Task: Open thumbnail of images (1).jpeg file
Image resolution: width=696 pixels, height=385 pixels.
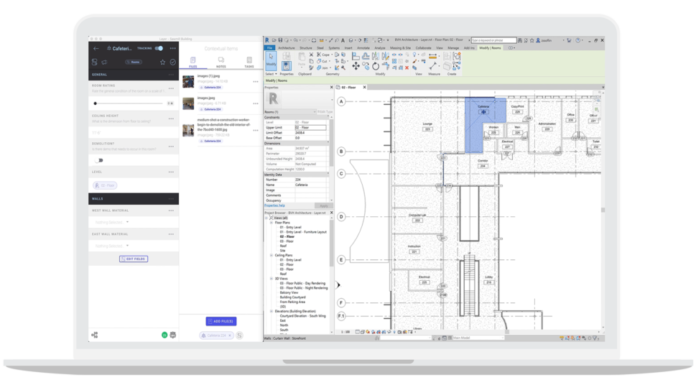Action: click(188, 82)
